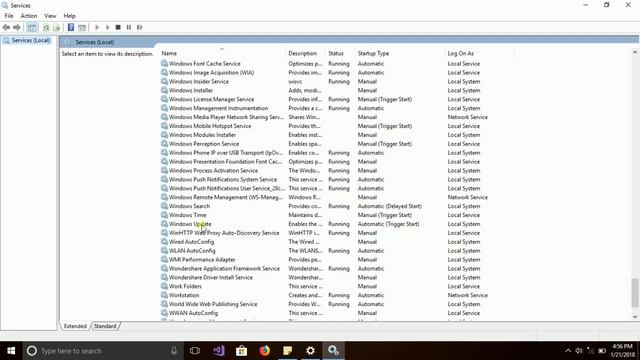Click the Restart Service icon

(x=140, y=27)
